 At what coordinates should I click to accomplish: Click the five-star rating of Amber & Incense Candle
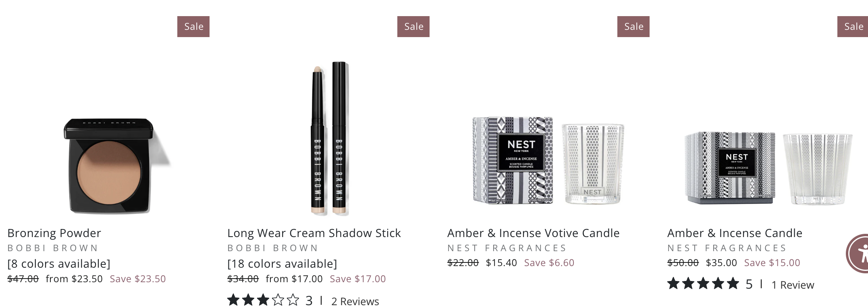point(703,284)
